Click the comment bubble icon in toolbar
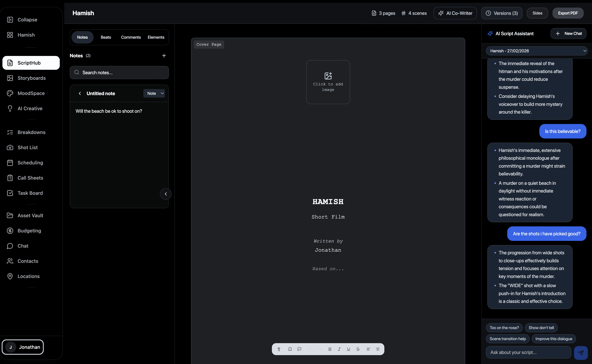Viewport: 592px width, 364px height. coord(299,349)
